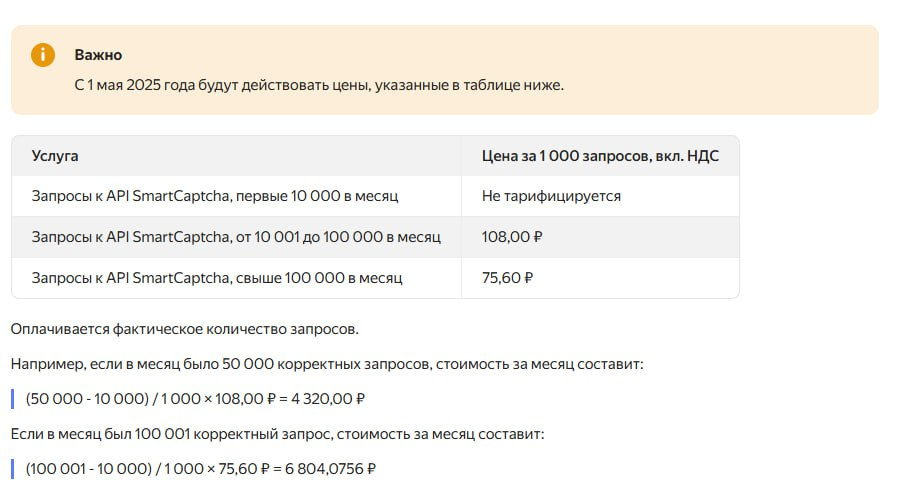Click the orange info icon in notice
The image size is (903, 489).
click(x=42, y=55)
